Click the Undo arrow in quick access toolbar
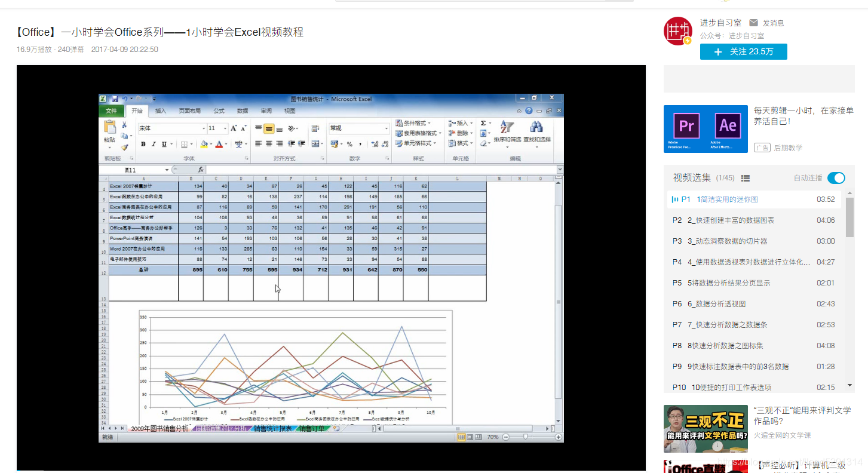 point(125,99)
